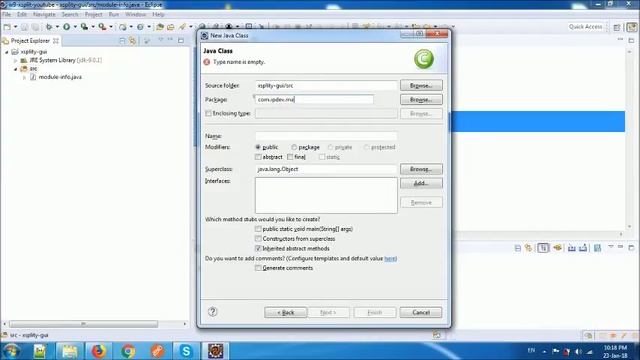Click the Package input field
This screenshot has height=360, width=640.
click(x=314, y=100)
